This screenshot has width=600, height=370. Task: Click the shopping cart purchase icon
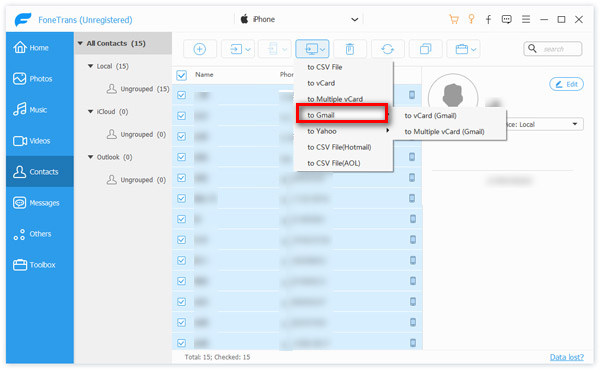tap(454, 19)
